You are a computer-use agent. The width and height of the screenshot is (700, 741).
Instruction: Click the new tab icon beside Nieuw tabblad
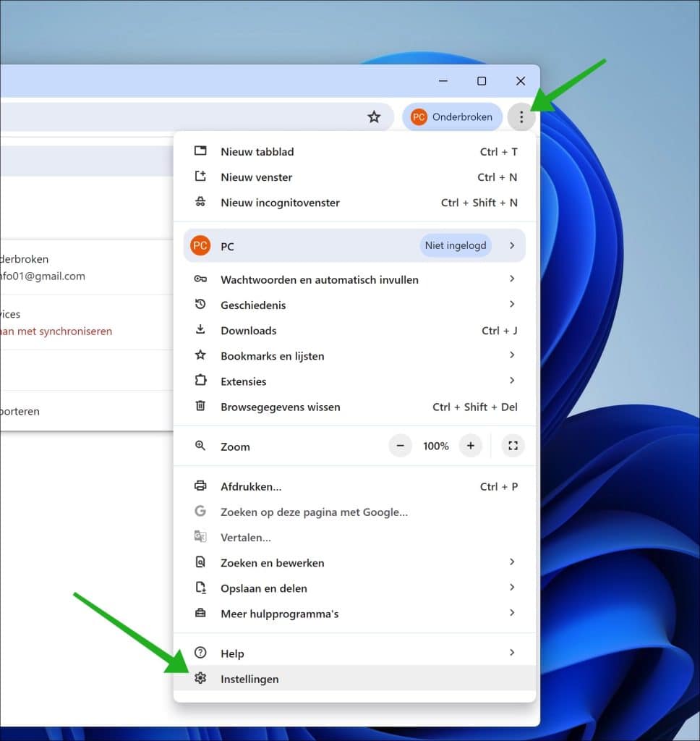click(200, 151)
